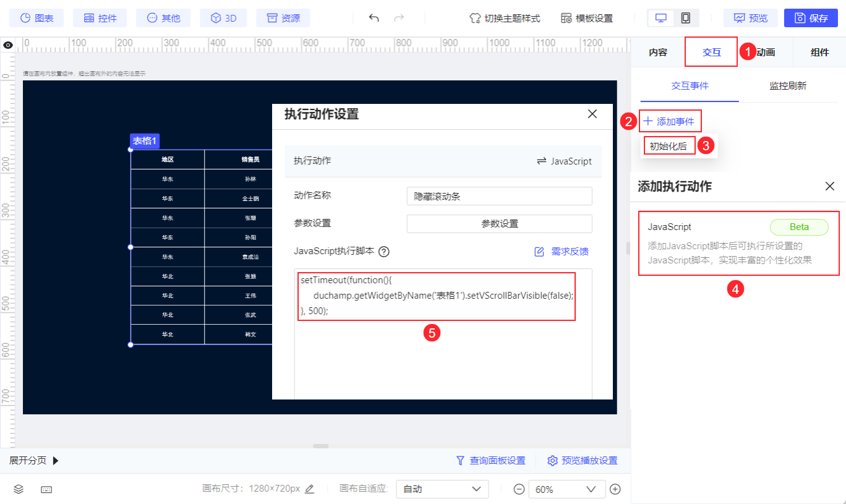Open the 画布自适应 dropdown
This screenshot has height=504, width=846.
[x=442, y=489]
